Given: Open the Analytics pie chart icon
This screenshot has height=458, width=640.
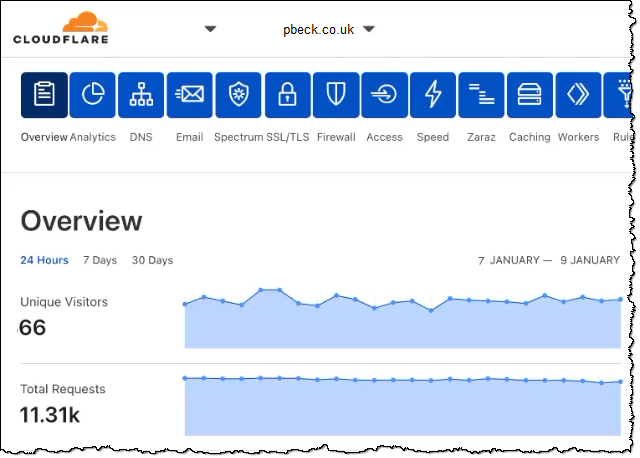Looking at the screenshot, I should [93, 95].
